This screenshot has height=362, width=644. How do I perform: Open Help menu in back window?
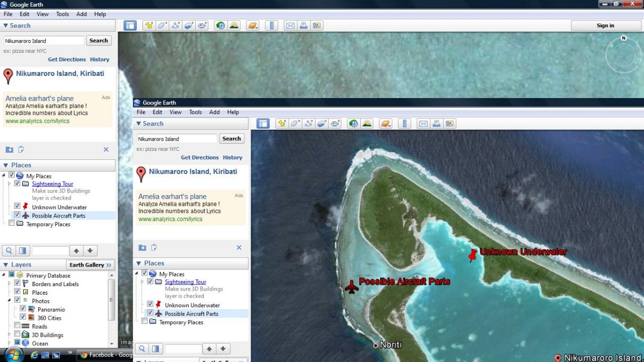point(100,14)
